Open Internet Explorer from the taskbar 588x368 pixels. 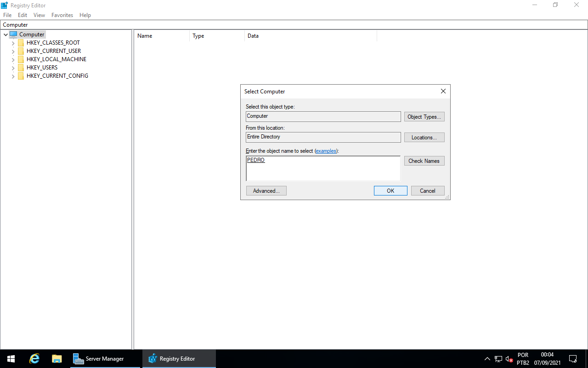[x=34, y=358]
